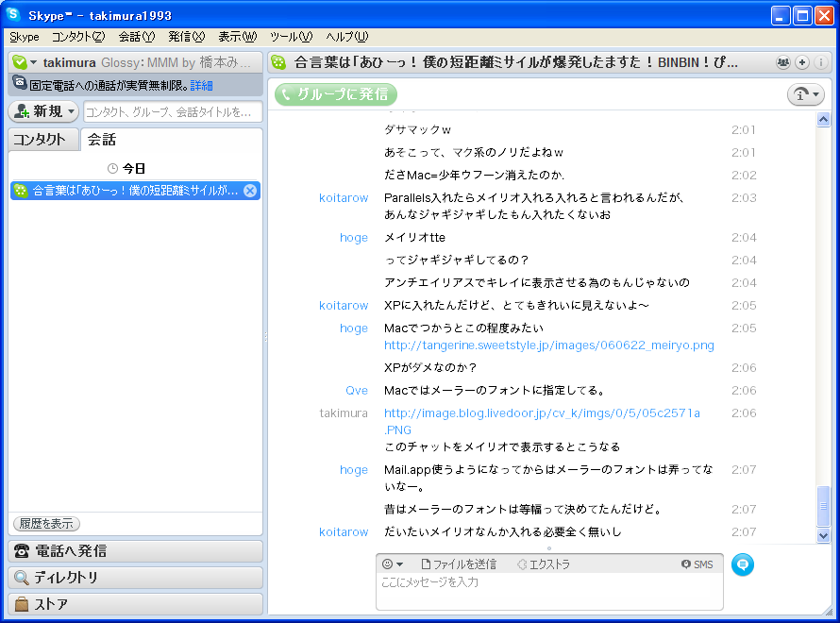The height and width of the screenshot is (623, 840).
Task: Open the 表示 menu
Action: coord(237,37)
